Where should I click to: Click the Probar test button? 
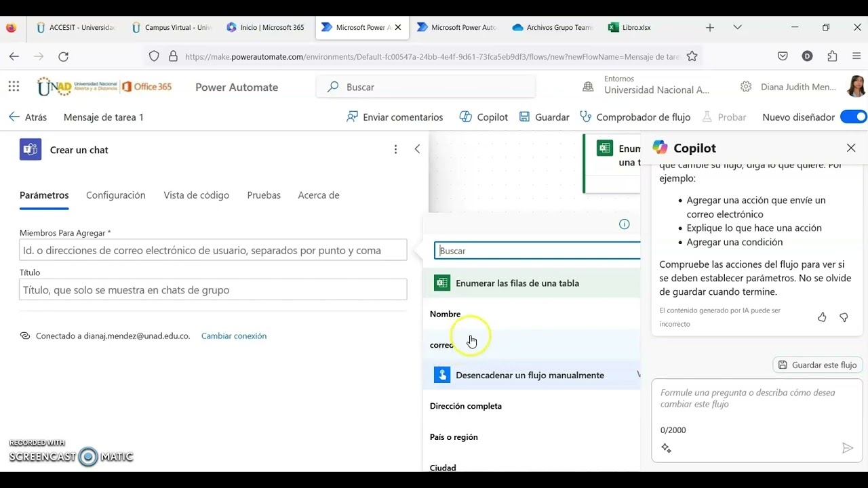point(724,117)
